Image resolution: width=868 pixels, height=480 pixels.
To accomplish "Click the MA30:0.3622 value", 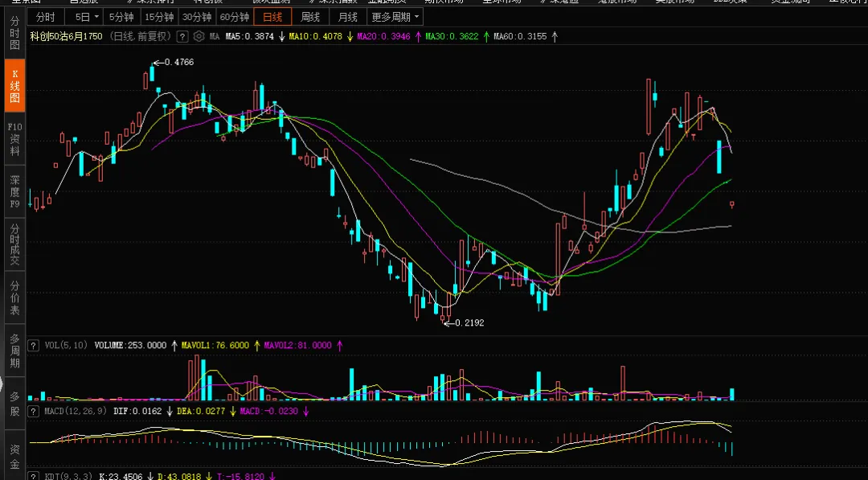I will tap(452, 36).
